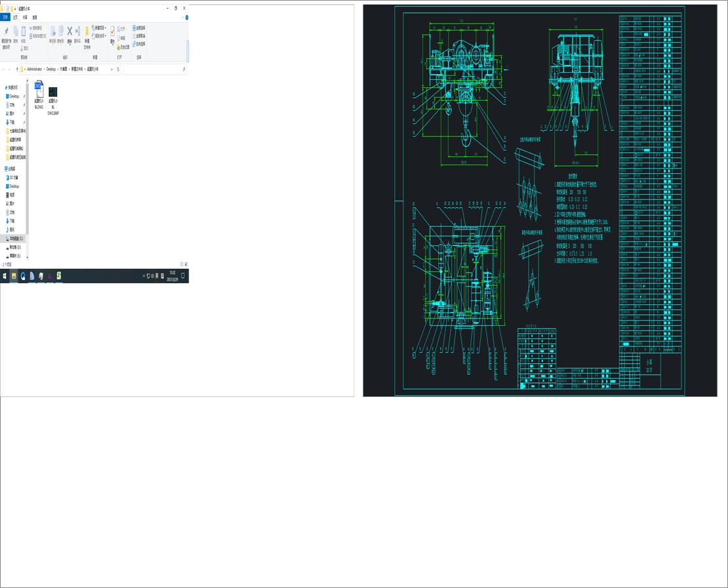Select the DWG drawing file icon
This screenshot has height=588, width=728.
[x=39, y=90]
